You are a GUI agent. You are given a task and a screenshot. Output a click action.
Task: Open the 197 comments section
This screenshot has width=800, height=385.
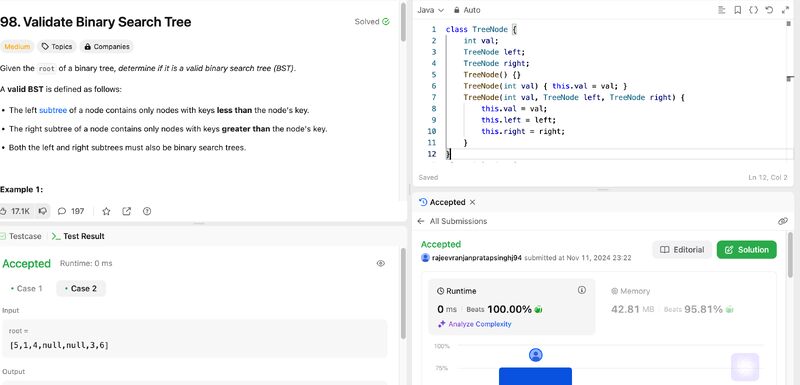[x=71, y=211]
